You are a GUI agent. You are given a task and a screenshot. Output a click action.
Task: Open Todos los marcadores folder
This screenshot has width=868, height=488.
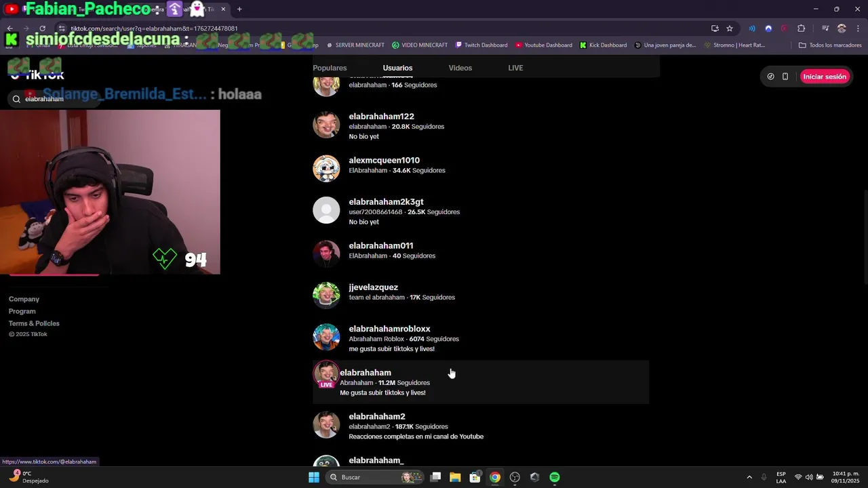pos(830,45)
